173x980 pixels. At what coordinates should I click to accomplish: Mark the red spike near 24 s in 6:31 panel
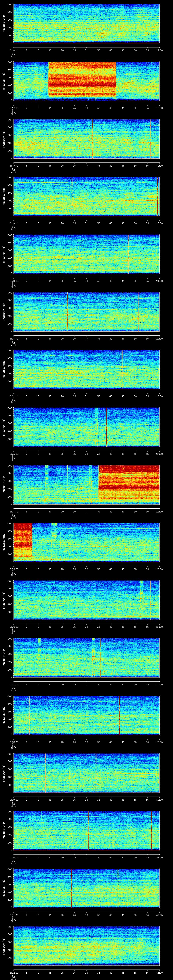(x=71, y=888)
